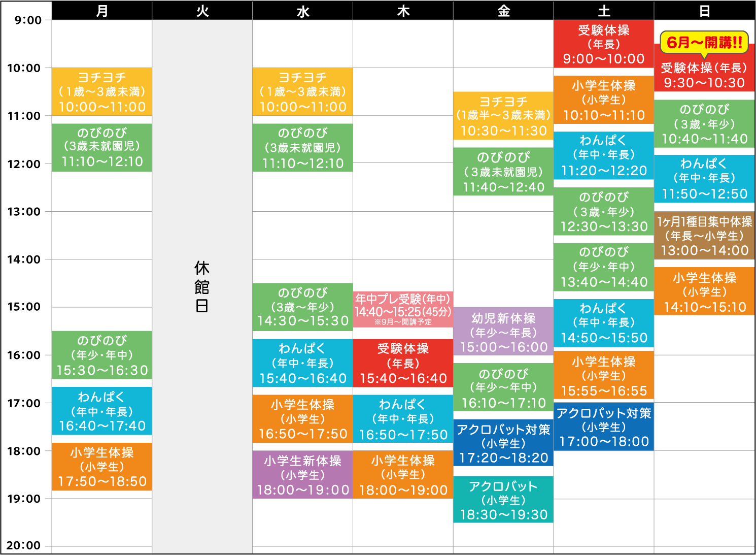Open the 小学生体操 10:10〜11:10 class block
Screen dimensions: 756x555
point(604,100)
